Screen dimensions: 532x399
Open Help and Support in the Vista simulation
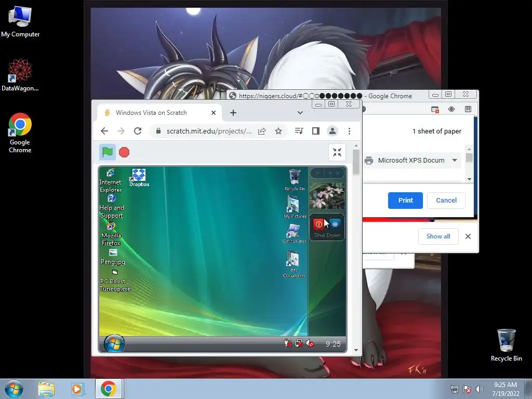(x=112, y=207)
